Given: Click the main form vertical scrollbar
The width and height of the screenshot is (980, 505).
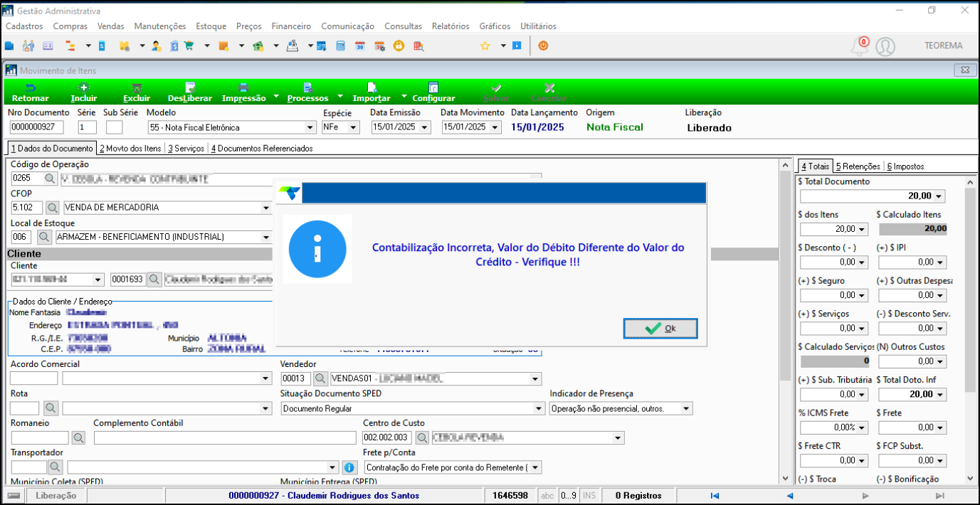Looking at the screenshot, I should [x=785, y=321].
